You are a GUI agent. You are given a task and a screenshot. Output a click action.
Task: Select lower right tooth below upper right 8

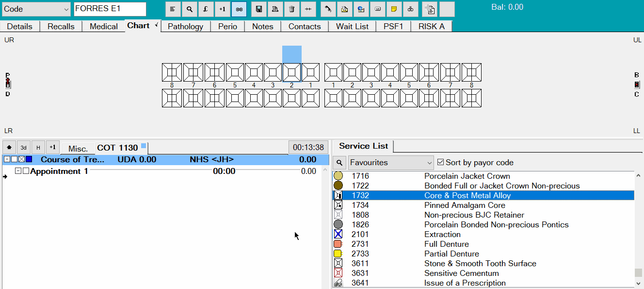click(172, 98)
